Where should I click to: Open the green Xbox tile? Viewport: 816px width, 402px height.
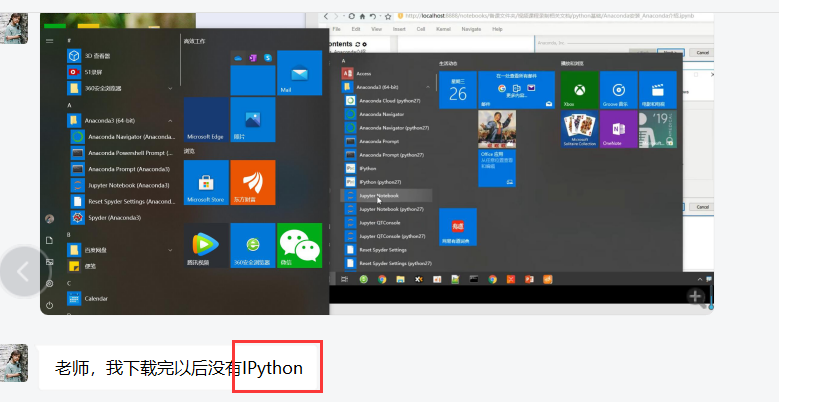(x=580, y=90)
